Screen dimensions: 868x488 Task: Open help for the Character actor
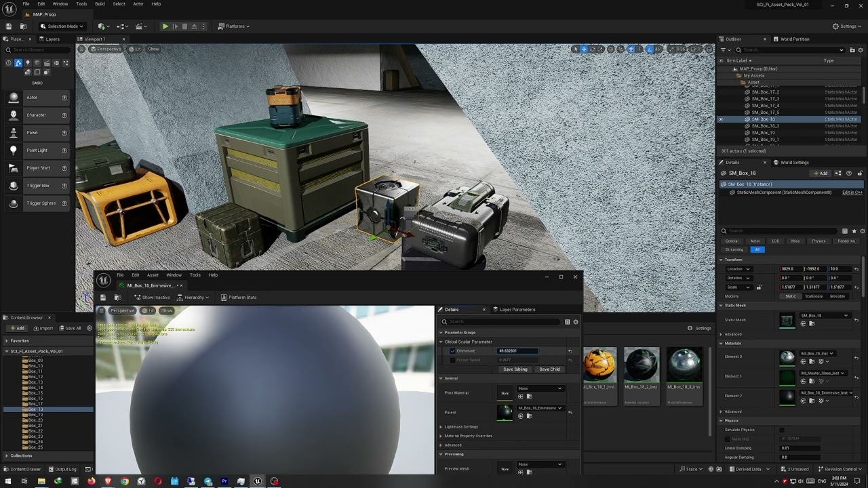64,115
